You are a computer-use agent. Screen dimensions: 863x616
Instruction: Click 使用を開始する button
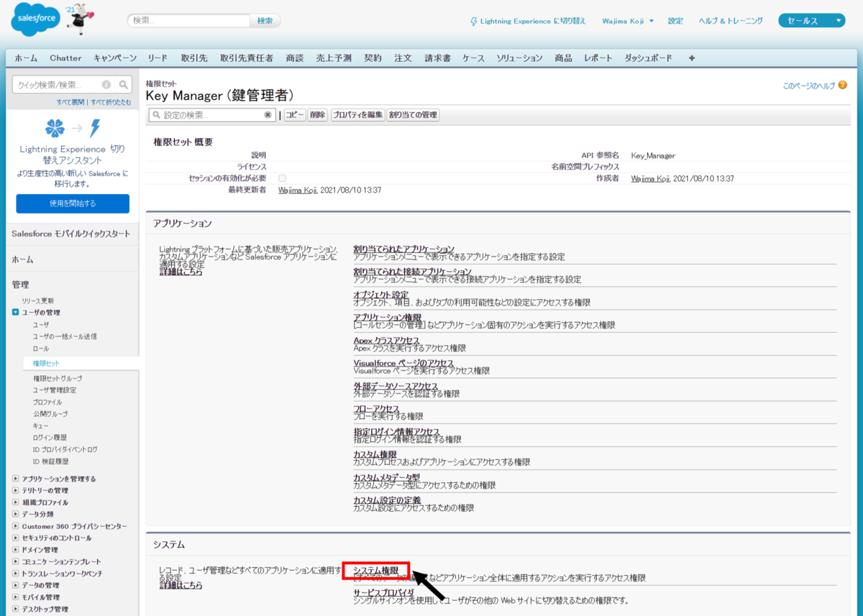73,203
